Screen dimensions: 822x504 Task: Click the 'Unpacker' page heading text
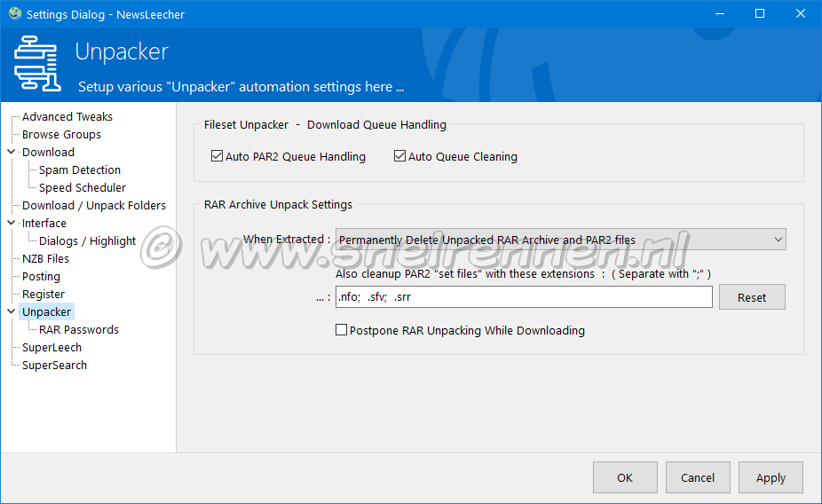click(x=122, y=51)
